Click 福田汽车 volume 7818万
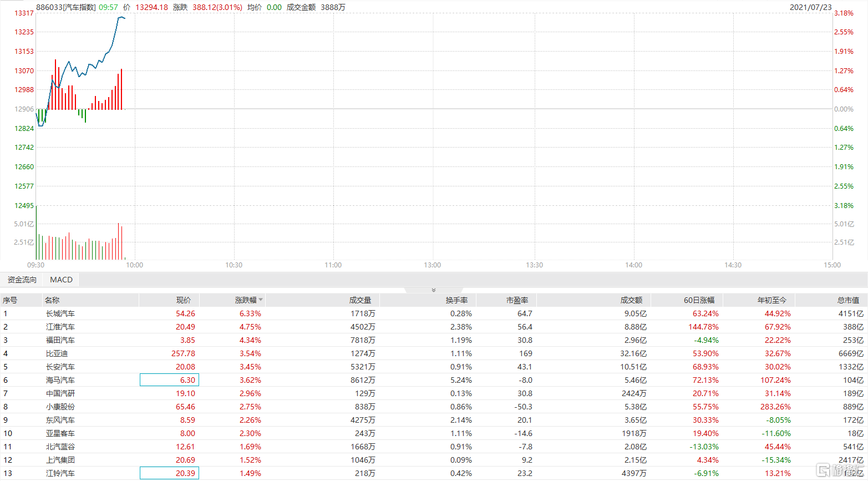Image resolution: width=868 pixels, height=481 pixels. [x=363, y=340]
